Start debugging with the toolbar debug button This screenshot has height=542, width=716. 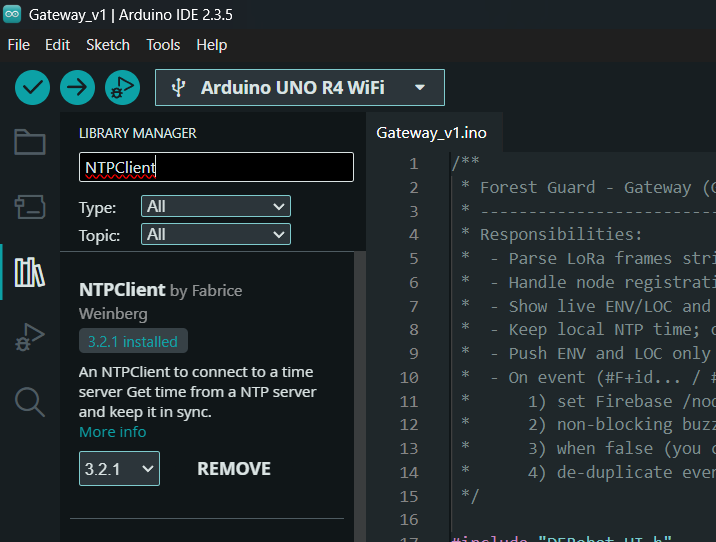(x=122, y=87)
